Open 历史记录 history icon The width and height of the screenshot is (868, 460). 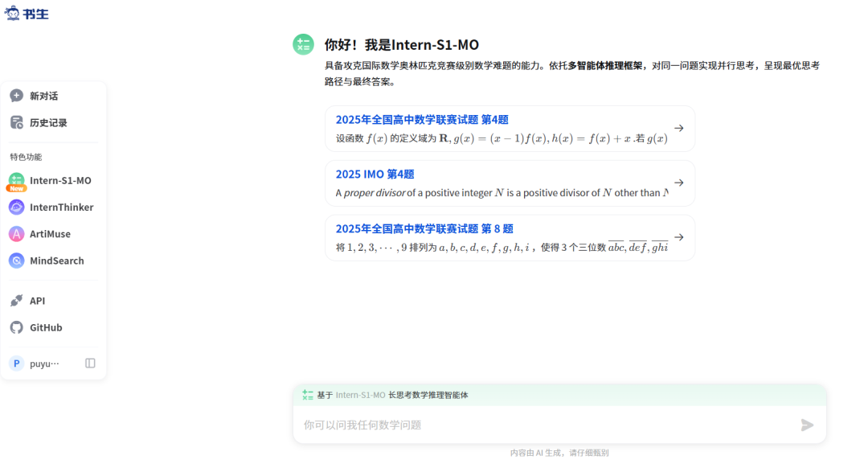pyautogui.click(x=17, y=122)
